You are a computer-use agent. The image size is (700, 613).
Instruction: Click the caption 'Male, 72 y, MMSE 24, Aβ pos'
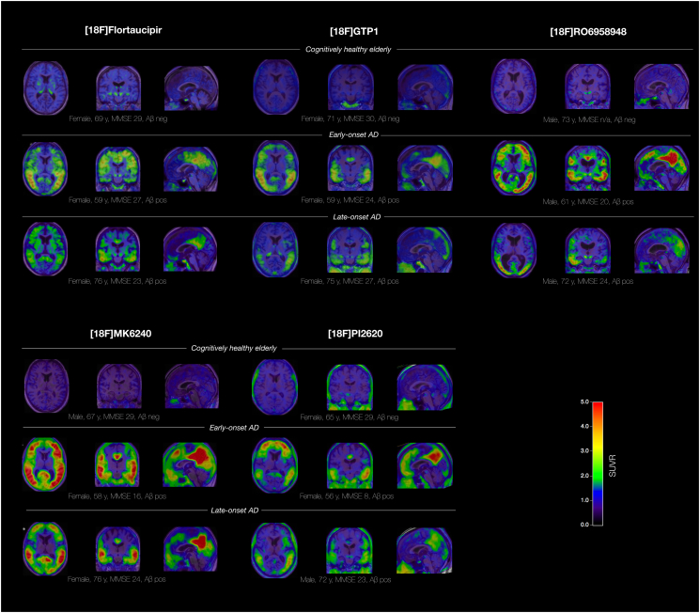pos(588,281)
